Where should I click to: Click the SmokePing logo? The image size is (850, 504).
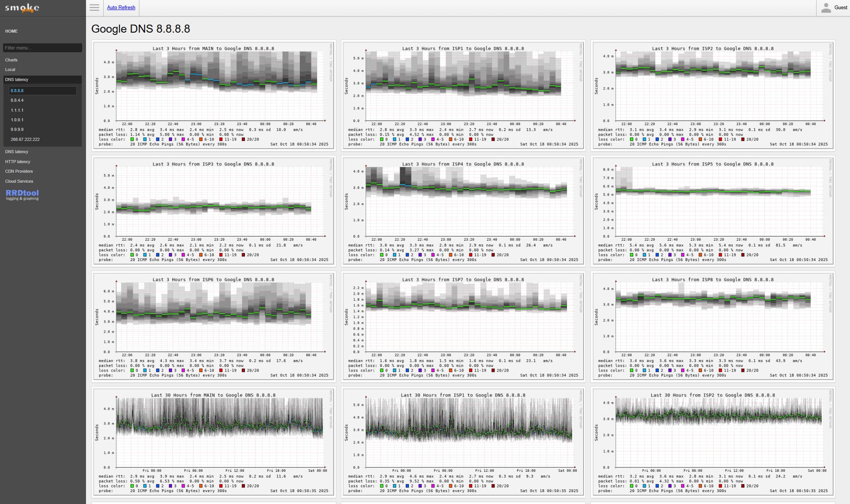22,8
